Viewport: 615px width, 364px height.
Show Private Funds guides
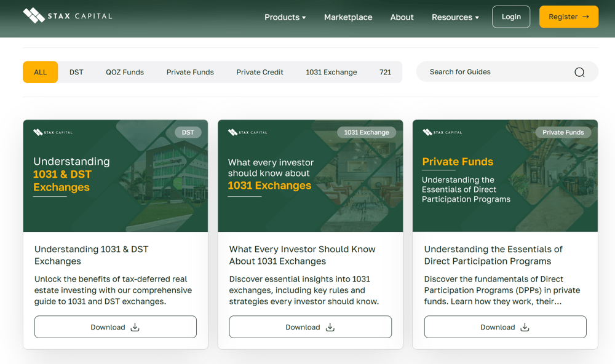coord(190,72)
